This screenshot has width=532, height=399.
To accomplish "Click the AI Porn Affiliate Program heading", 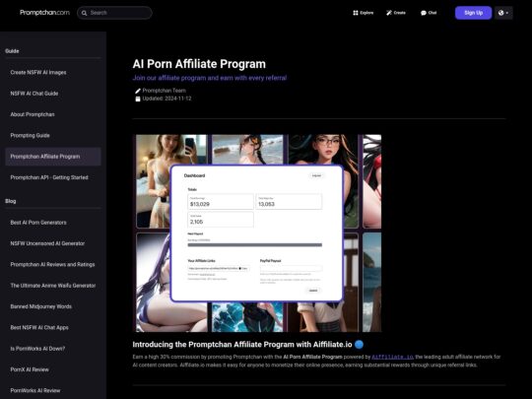I will pyautogui.click(x=199, y=64).
